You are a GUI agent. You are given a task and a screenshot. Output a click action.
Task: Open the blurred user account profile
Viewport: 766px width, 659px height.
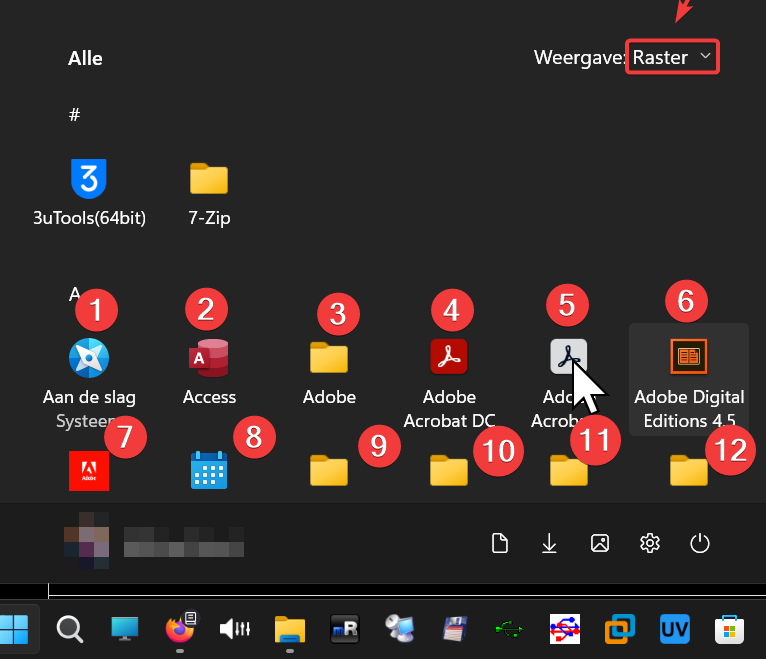[153, 541]
